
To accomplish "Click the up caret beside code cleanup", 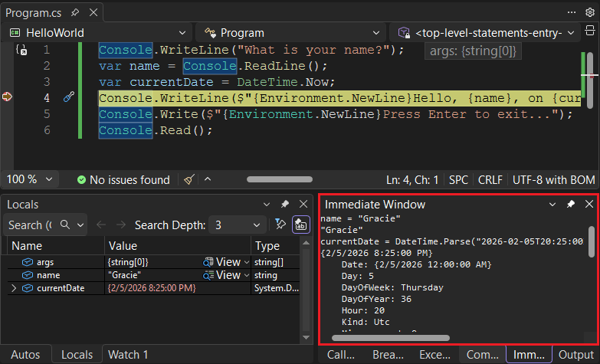I will pyautogui.click(x=208, y=179).
